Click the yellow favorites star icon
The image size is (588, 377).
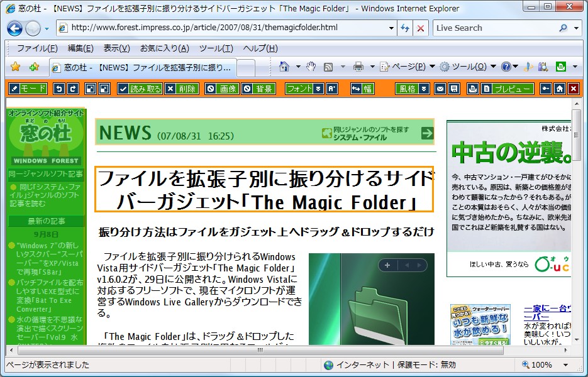coord(14,66)
